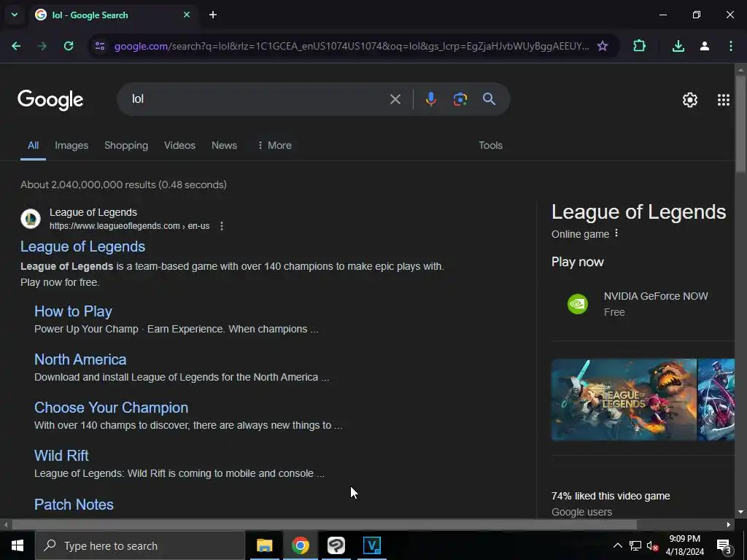Open the Tools search options
This screenshot has width=747, height=560.
pos(490,145)
